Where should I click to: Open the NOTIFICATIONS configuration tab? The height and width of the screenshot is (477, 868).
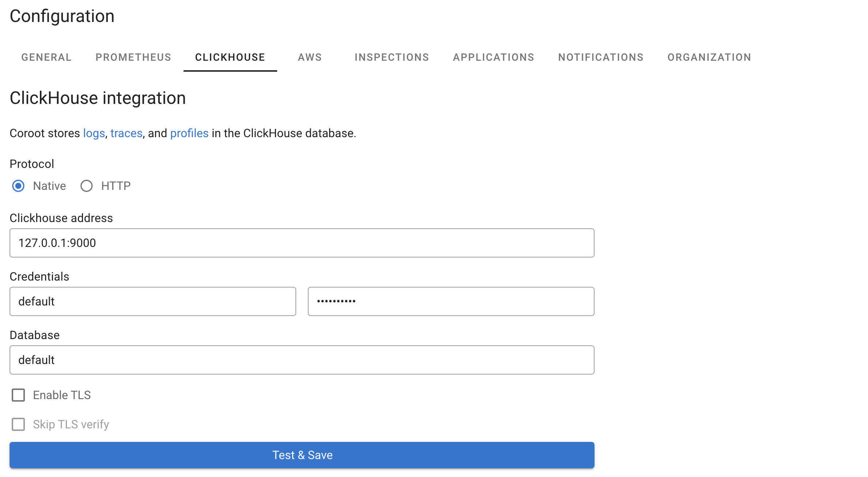pos(601,57)
